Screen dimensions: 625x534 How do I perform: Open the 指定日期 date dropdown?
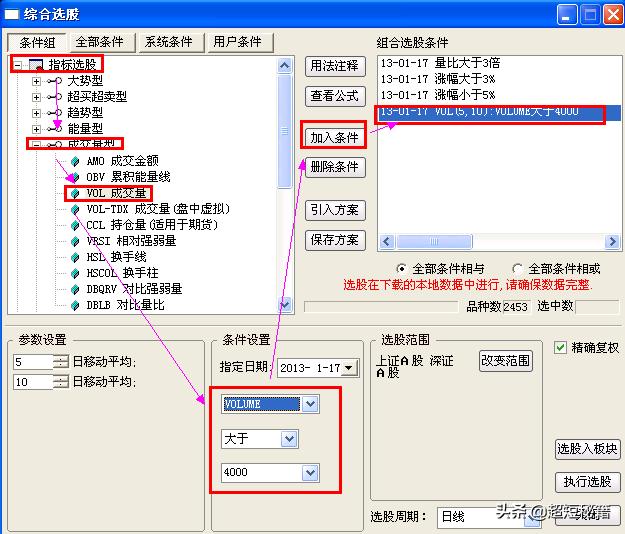tap(349, 367)
